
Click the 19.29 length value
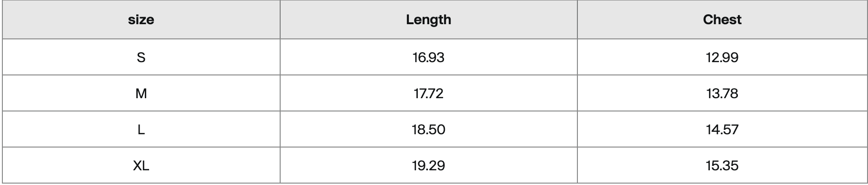tap(429, 166)
